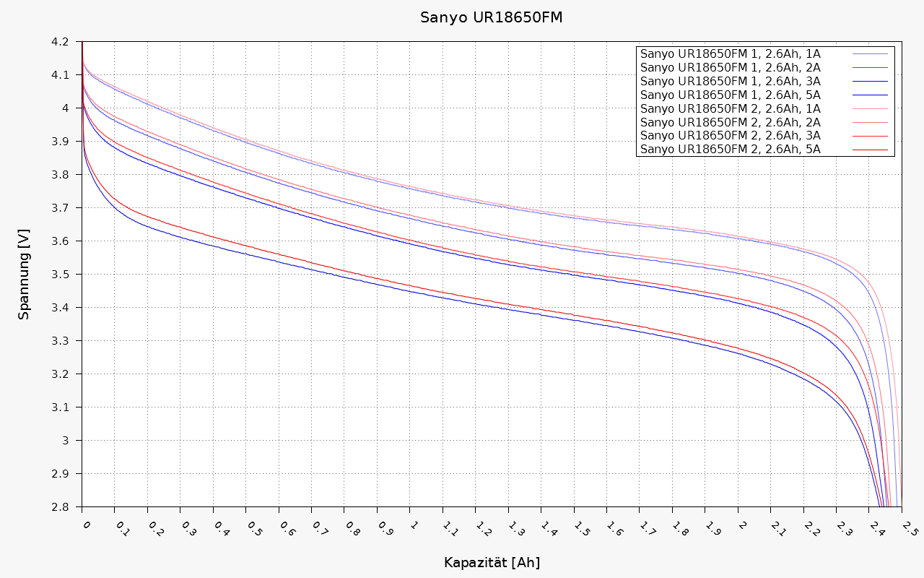Click the chart title "Sanyo UR18650FM"
924x578 pixels.
[492, 17]
